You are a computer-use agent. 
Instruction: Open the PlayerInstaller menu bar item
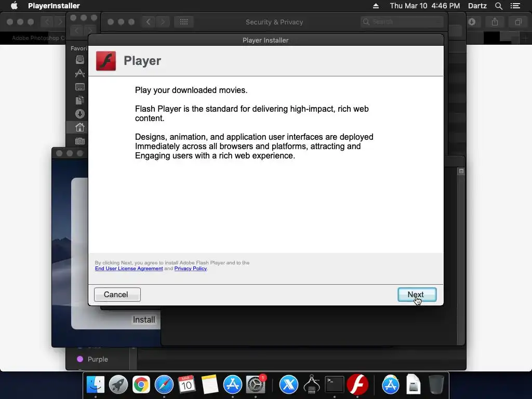click(54, 6)
